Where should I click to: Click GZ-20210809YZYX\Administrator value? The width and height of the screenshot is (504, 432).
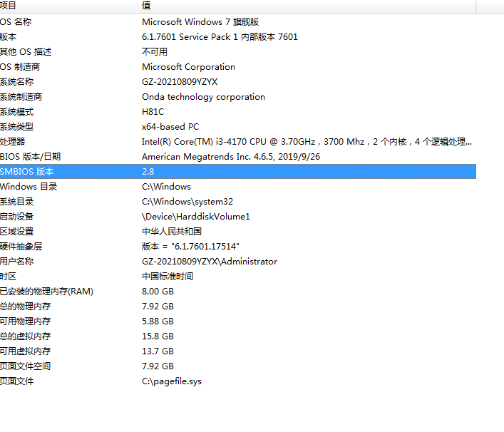[x=210, y=262]
